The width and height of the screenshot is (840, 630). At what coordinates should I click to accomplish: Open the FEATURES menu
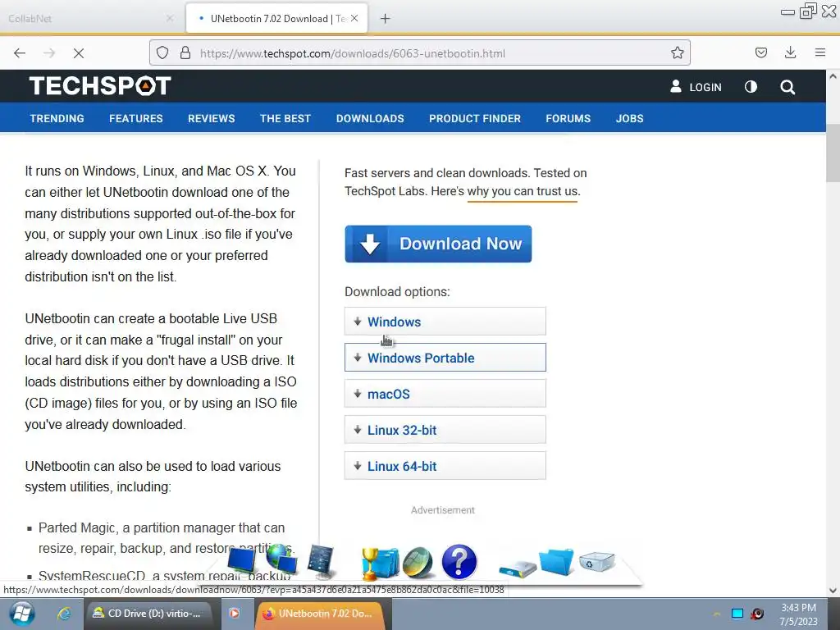(136, 118)
